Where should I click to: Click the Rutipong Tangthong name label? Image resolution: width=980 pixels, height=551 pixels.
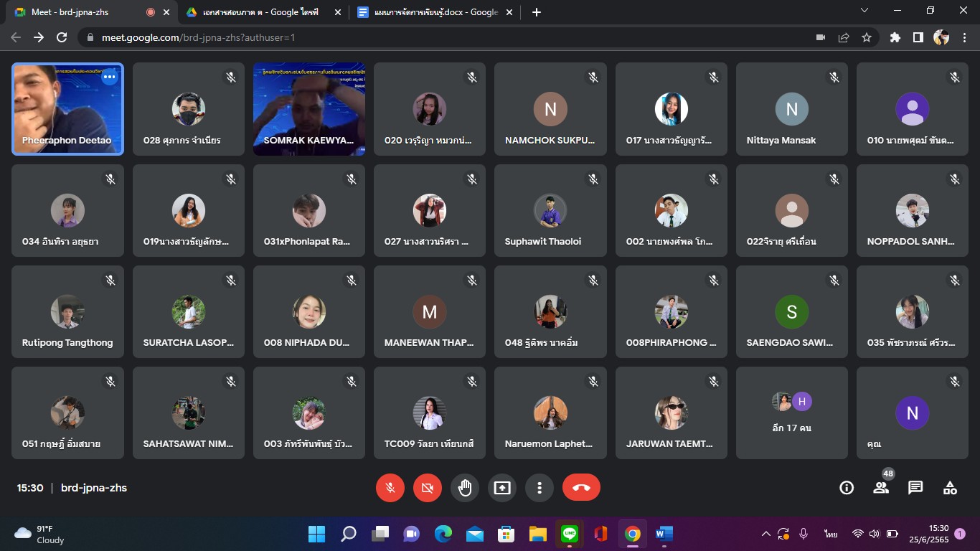67,343
